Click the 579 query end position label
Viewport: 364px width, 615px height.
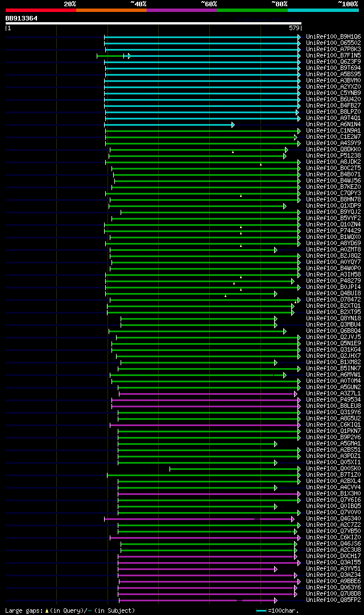pyautogui.click(x=294, y=28)
